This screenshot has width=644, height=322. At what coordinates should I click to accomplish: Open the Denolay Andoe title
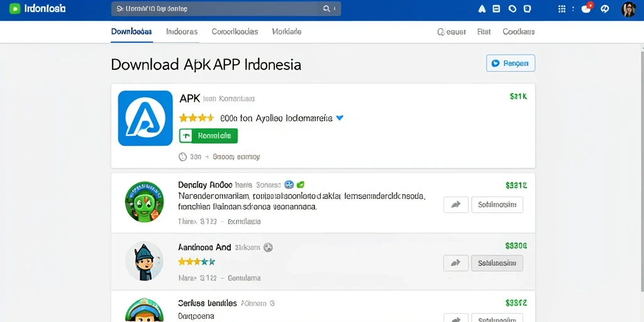pos(206,185)
